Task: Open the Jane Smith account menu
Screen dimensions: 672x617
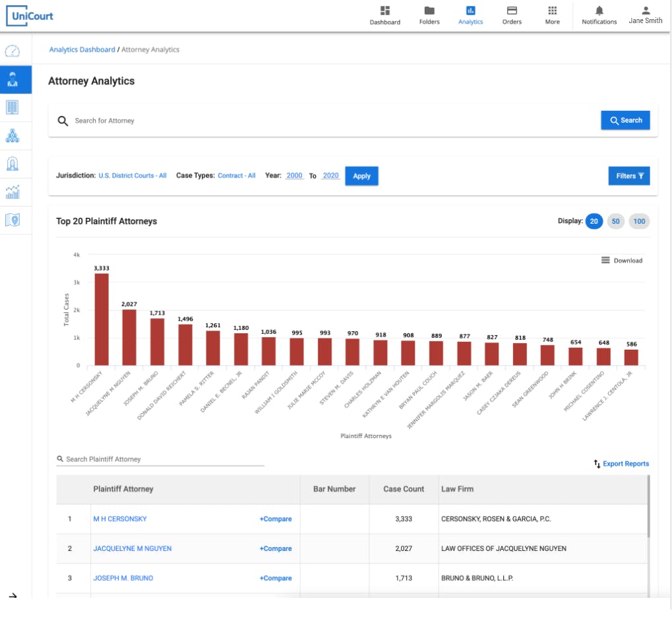Action: [x=645, y=15]
